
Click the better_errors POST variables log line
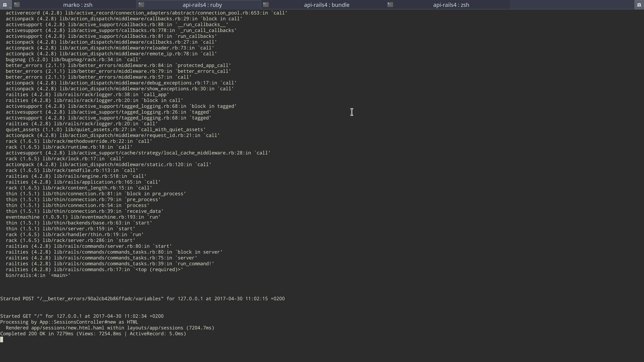click(142, 299)
